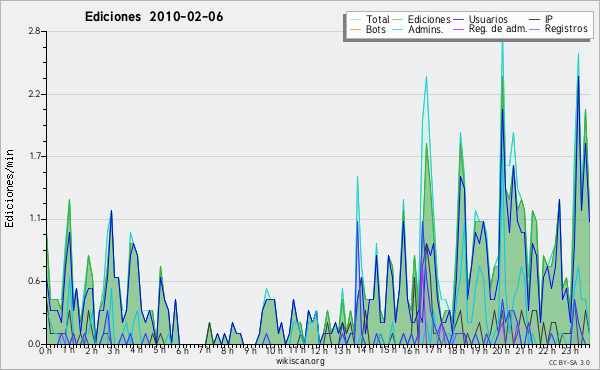
Task: Click the Reg. de adm. legend label
Action: (x=498, y=29)
